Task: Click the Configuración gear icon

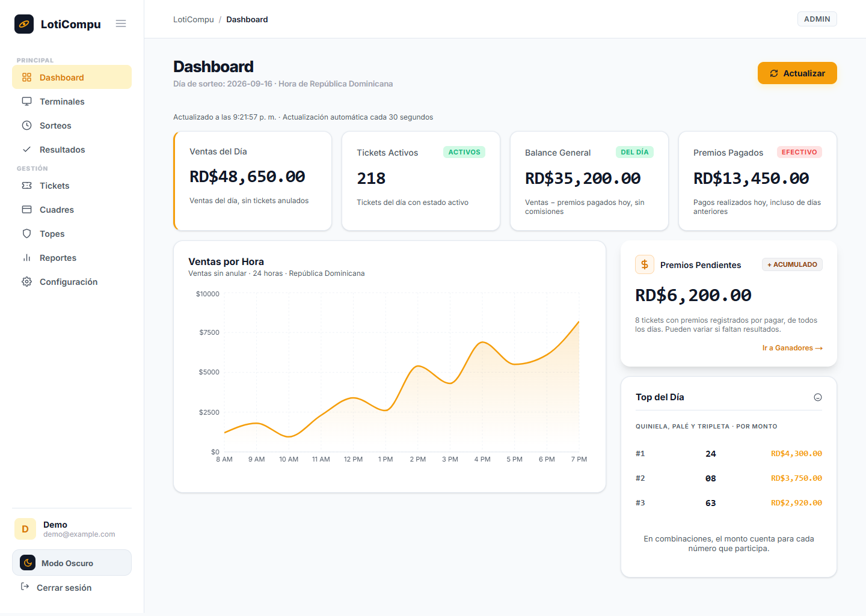Action: [26, 282]
